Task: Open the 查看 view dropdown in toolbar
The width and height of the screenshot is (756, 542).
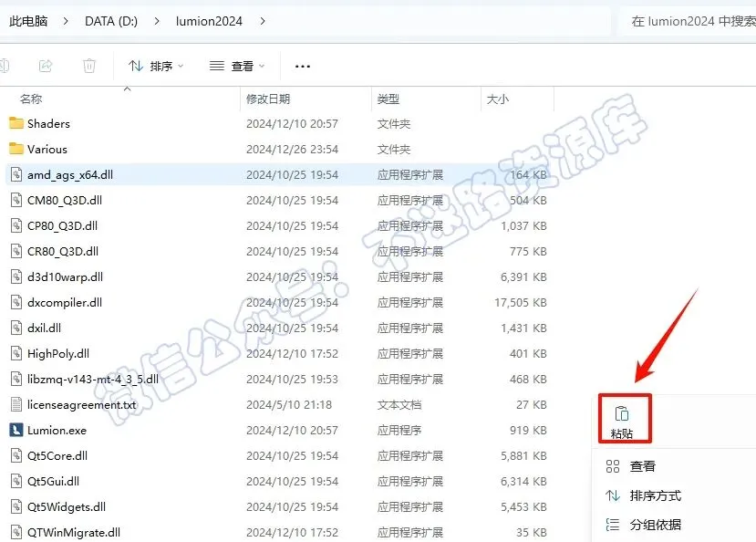Action: pyautogui.click(x=237, y=66)
